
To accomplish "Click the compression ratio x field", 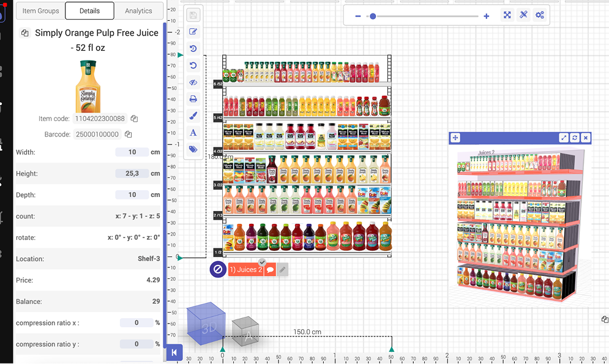I will coord(136,322).
